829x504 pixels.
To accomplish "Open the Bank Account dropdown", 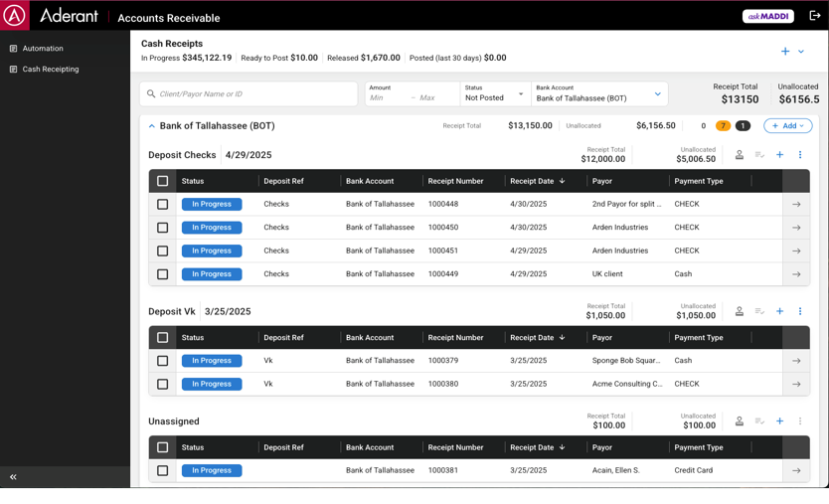I will [599, 93].
